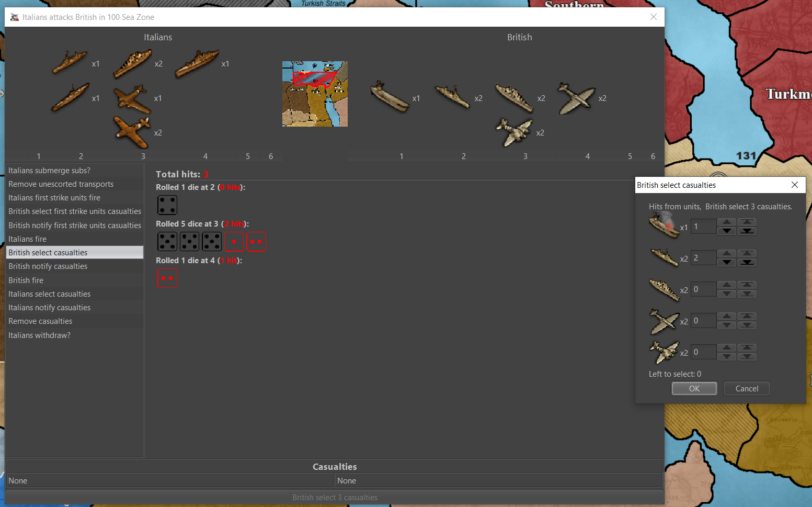Select the 'Italians notify casualties' step
The height and width of the screenshot is (507, 812).
click(x=75, y=308)
